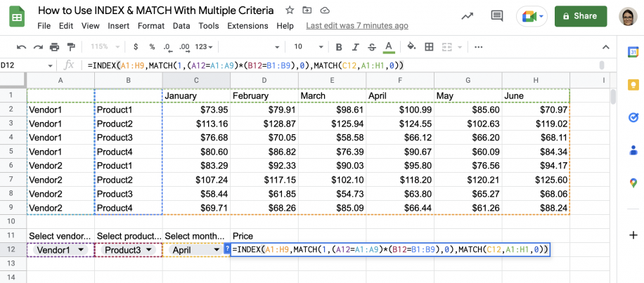Format as percent

pos(152,47)
